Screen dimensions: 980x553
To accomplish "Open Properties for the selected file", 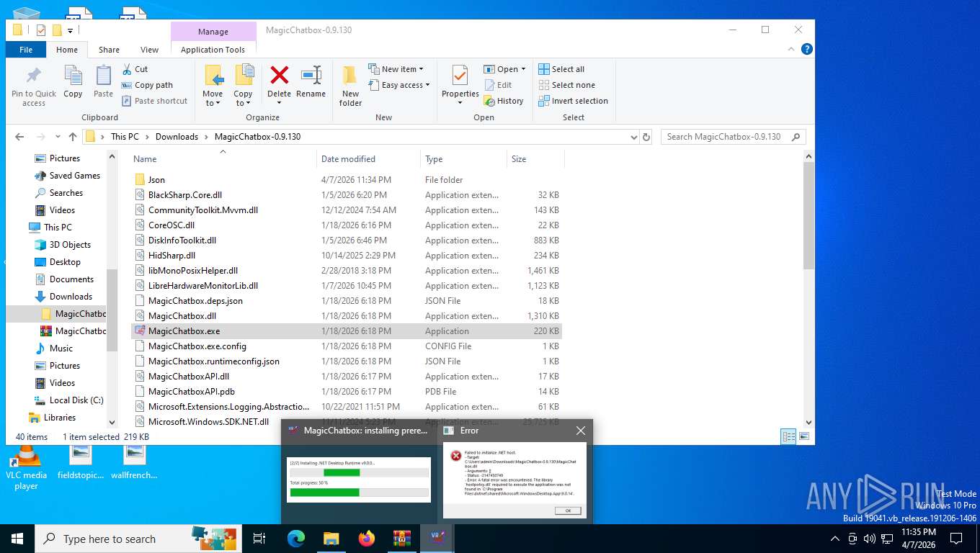I will coord(460,85).
